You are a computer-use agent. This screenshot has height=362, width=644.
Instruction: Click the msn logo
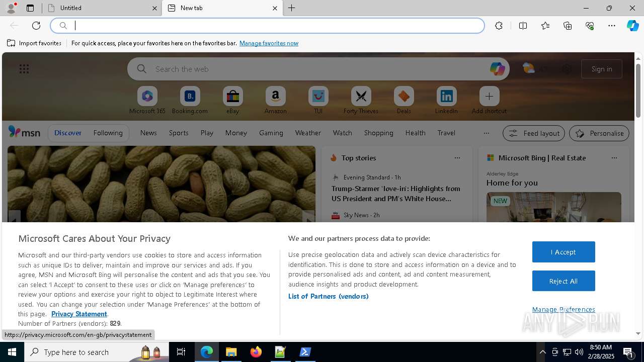(x=24, y=132)
